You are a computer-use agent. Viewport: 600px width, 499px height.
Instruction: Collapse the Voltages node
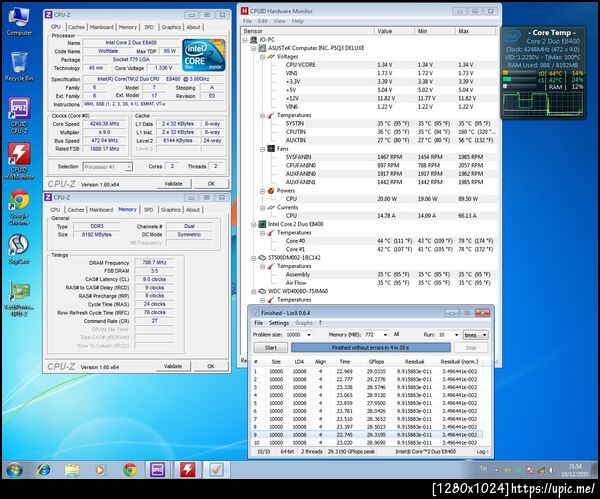coord(262,57)
